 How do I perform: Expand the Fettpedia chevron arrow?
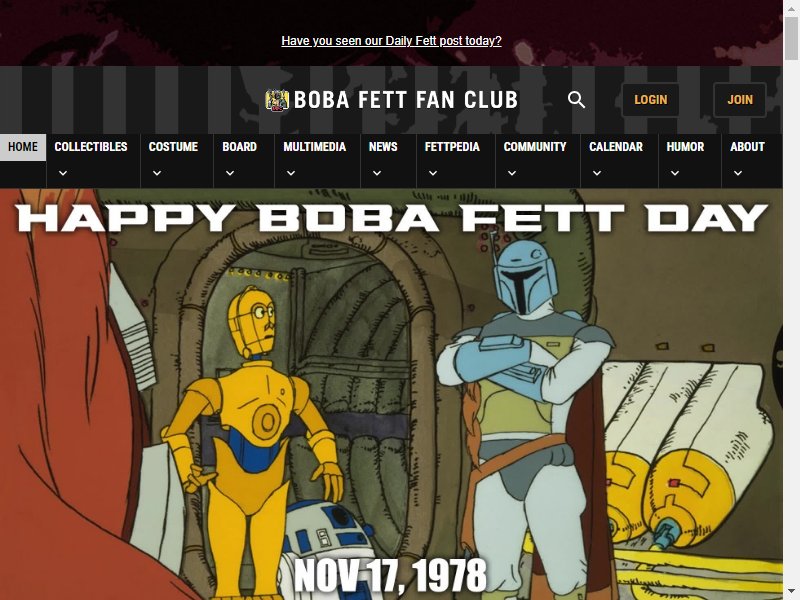(433, 173)
